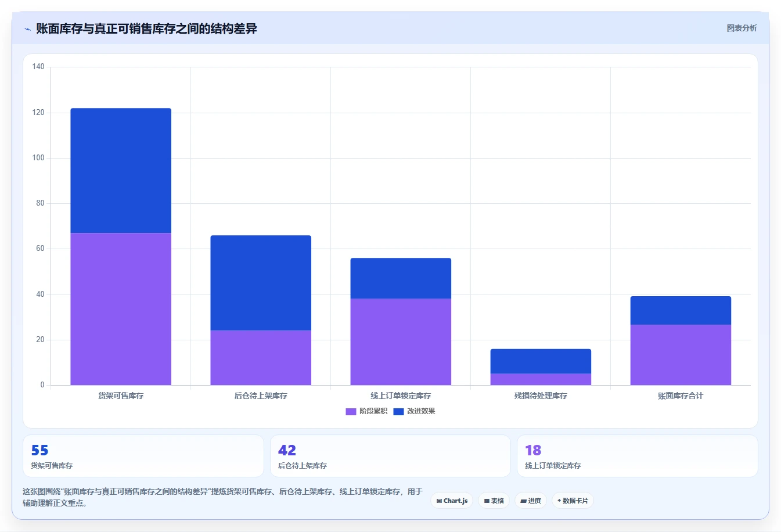
Task: Click the 100 y-axis tick value
Action: coord(38,158)
